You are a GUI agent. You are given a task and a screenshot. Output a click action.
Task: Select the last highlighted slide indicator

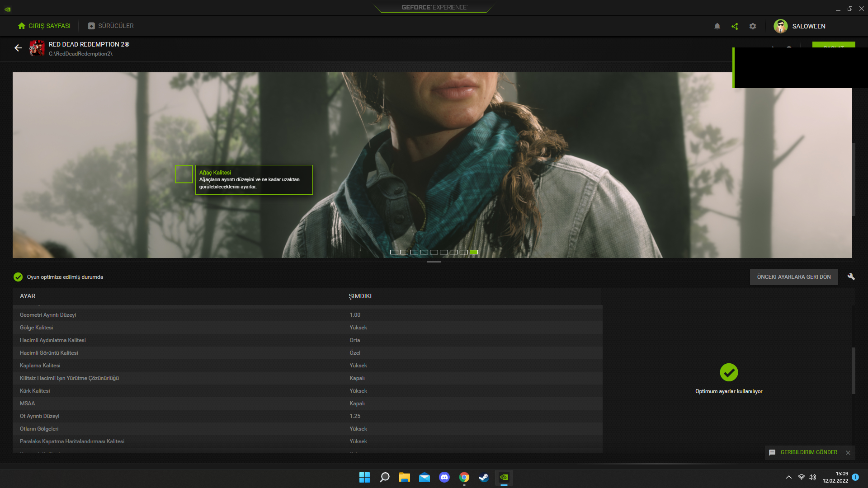(x=474, y=252)
